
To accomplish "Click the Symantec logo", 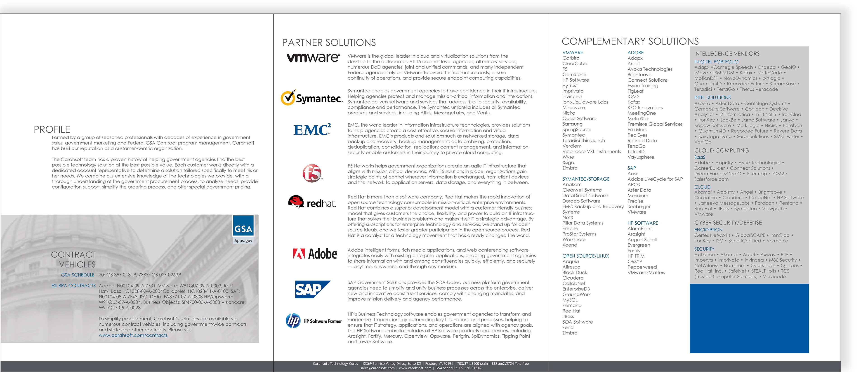I will (x=312, y=98).
